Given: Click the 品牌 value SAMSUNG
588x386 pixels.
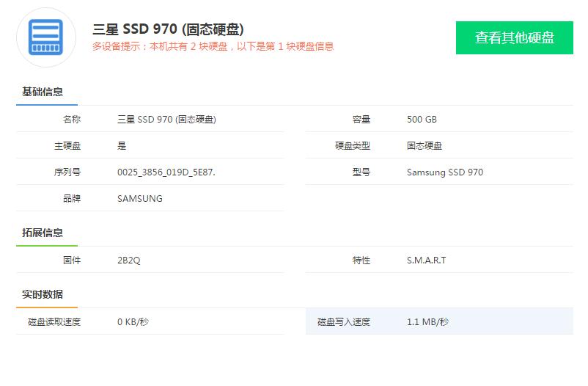Looking at the screenshot, I should (139, 199).
